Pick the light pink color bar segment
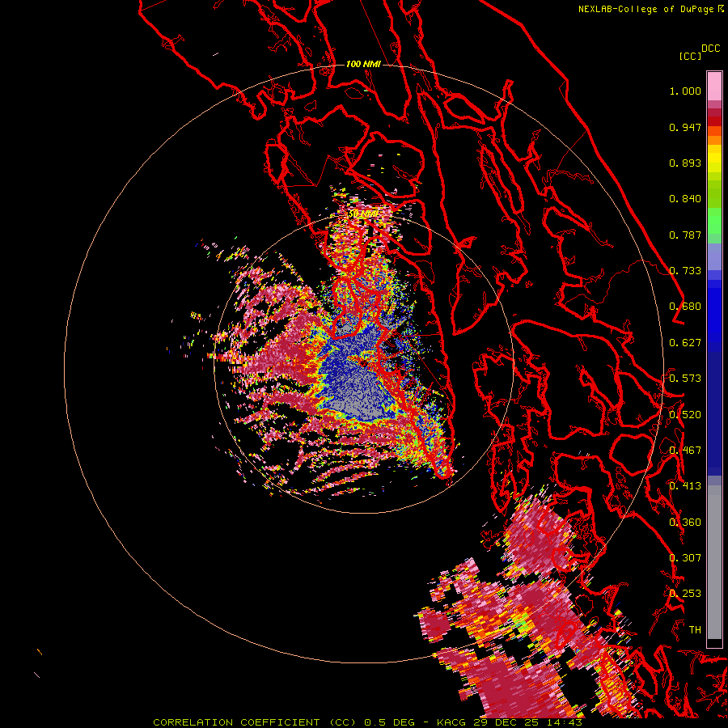Viewport: 728px width, 728px height. 714,86
